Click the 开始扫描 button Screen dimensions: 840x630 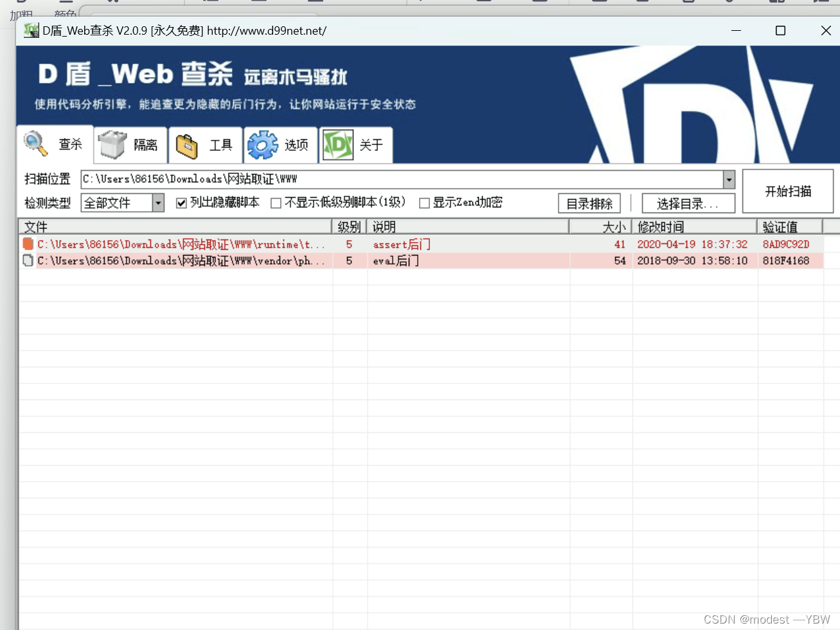pos(788,191)
